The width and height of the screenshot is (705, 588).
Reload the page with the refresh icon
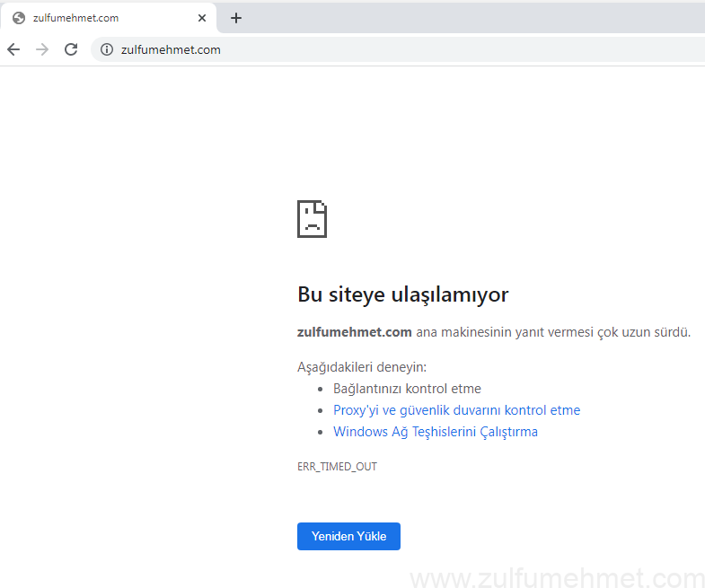[x=71, y=49]
